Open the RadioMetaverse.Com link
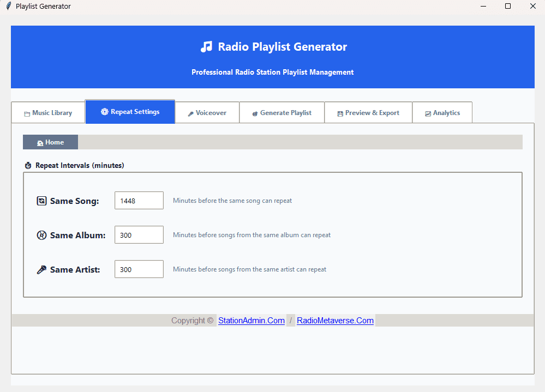 pos(335,320)
